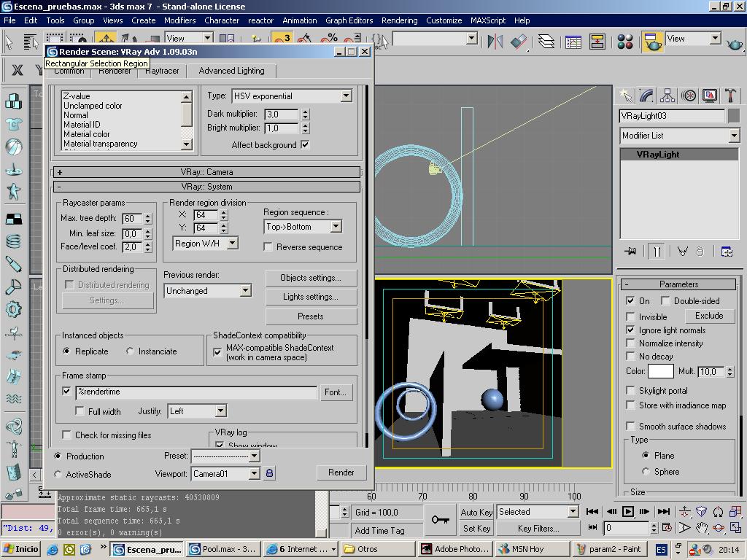Open the Modifiers menu
Screen dimensions: 747x560
(x=179, y=20)
